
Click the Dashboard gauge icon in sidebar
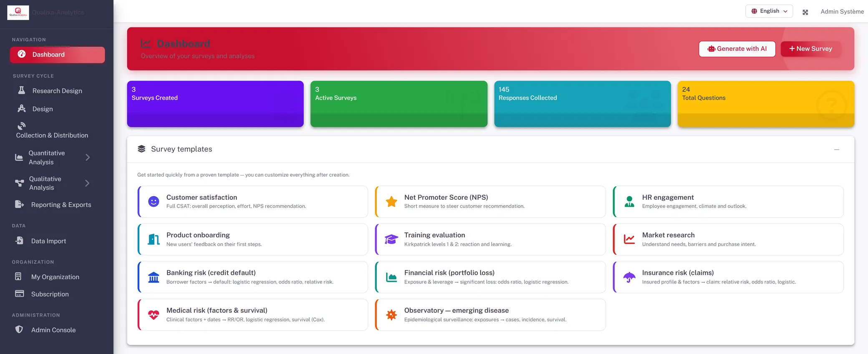click(x=22, y=54)
